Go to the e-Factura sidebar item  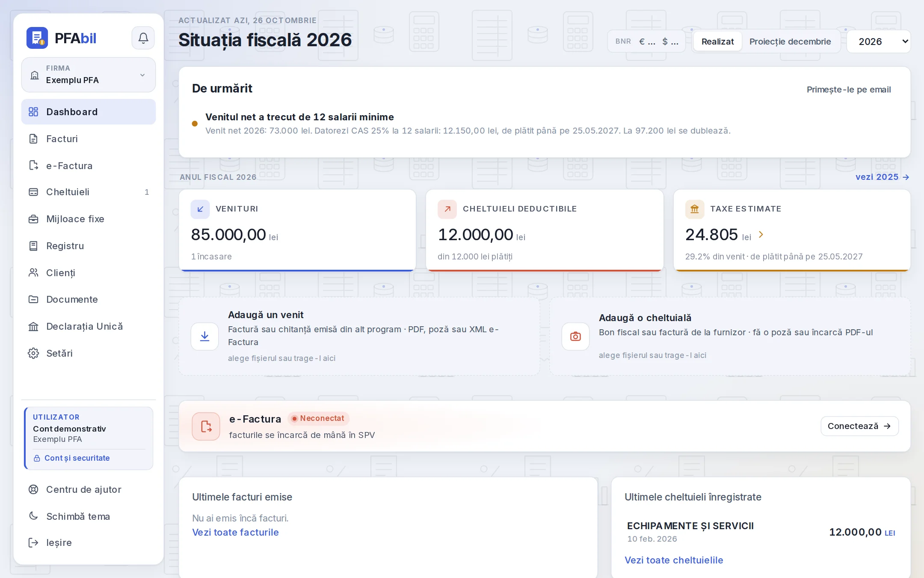(x=89, y=166)
